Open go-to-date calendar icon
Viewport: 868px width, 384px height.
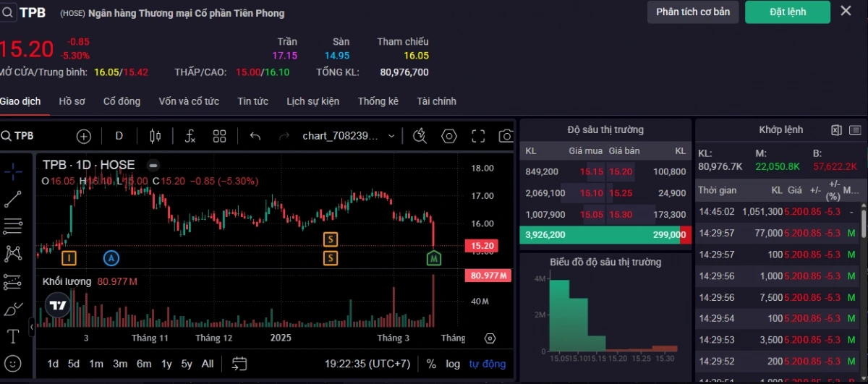[239, 364]
